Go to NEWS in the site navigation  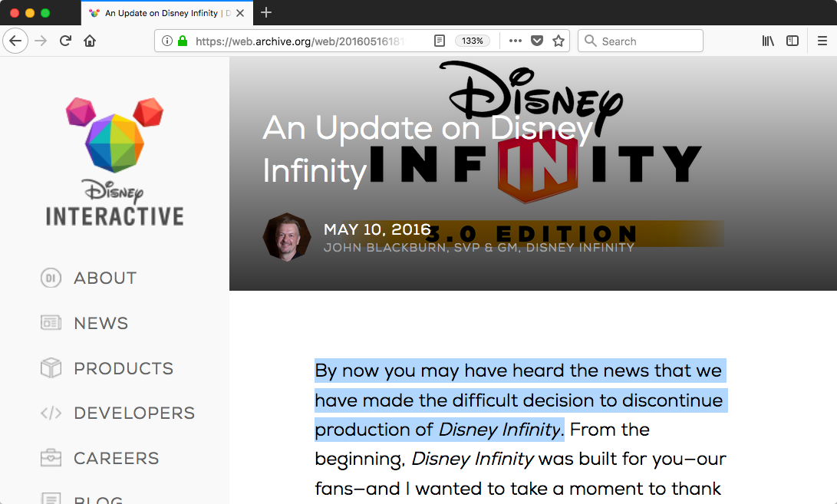point(101,323)
